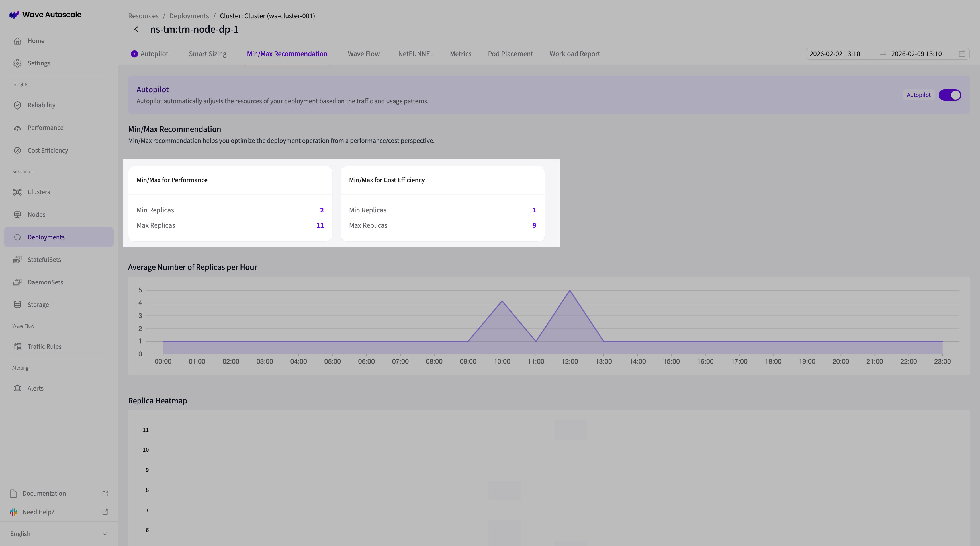
Task: Open Nodes in the sidebar
Action: coord(59,214)
